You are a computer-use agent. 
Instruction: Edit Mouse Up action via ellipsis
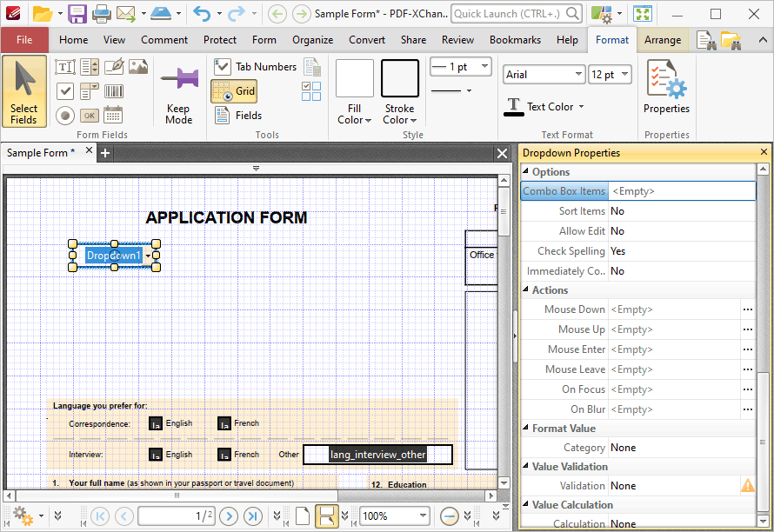point(748,329)
